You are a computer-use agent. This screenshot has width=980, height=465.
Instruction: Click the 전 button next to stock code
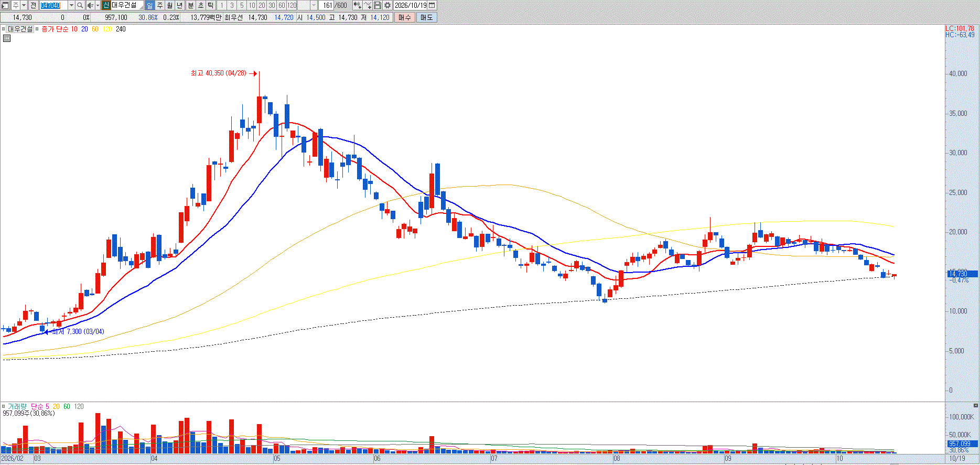pyautogui.click(x=33, y=5)
